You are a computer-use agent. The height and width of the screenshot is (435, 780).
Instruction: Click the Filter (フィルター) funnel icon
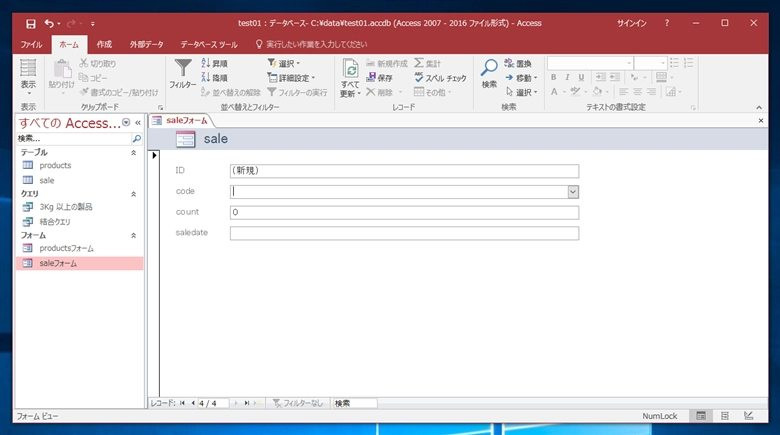pos(183,68)
